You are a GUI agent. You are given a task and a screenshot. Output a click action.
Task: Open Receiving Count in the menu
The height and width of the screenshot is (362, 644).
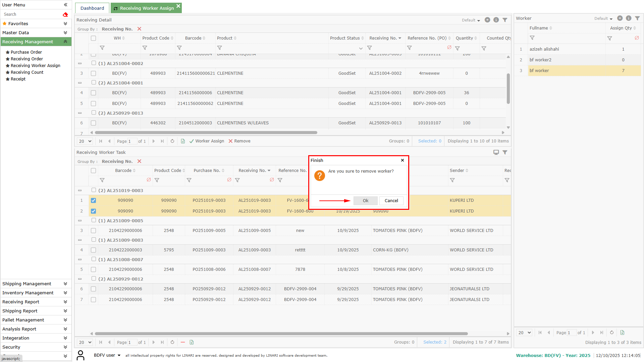pos(27,72)
